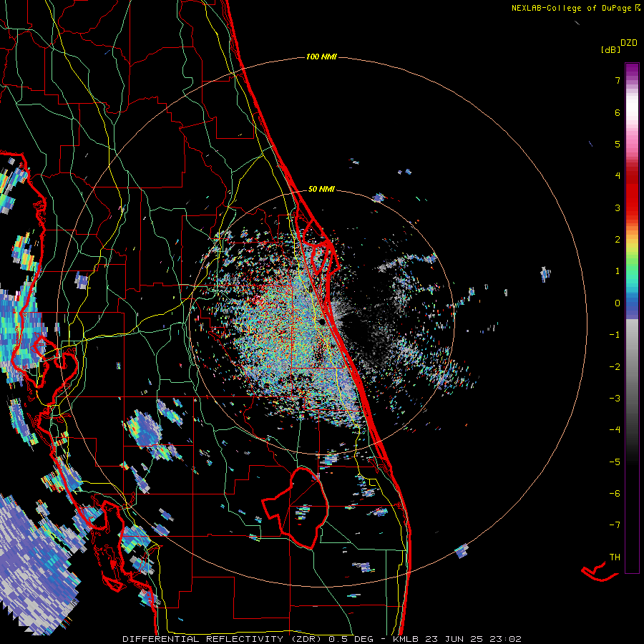Click the 4 value on the color scale
The height and width of the screenshot is (644, 644).
[618, 176]
